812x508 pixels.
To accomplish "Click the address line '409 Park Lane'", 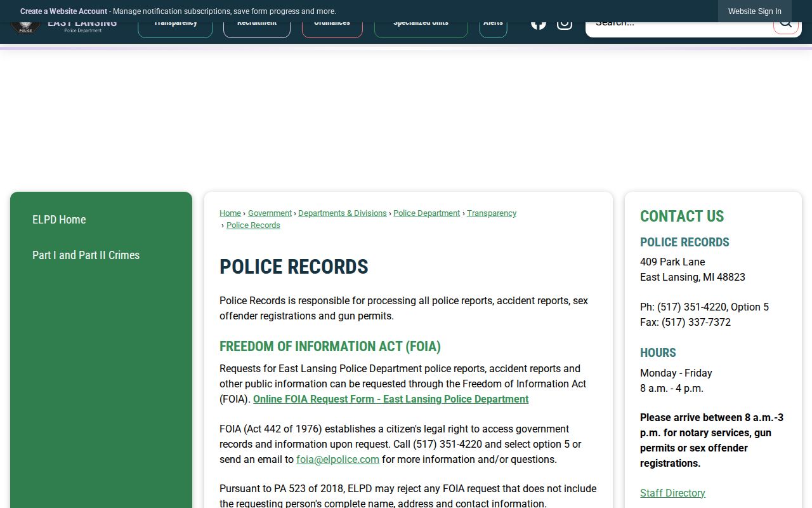I will tap(672, 262).
